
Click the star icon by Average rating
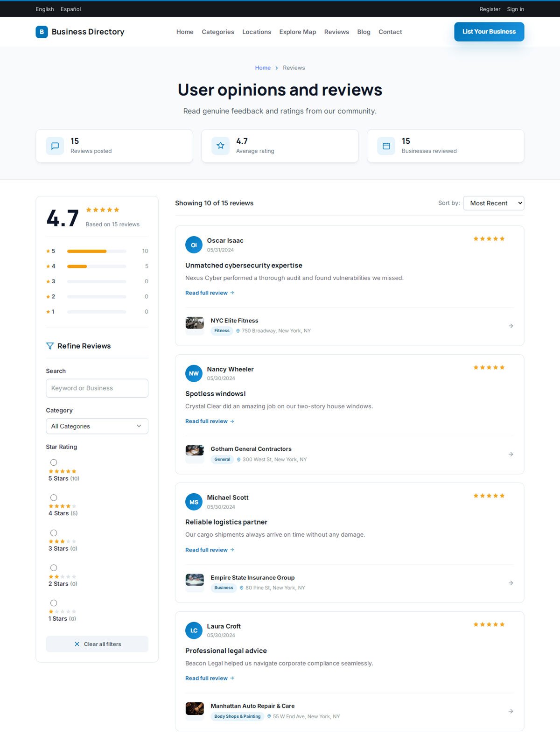click(x=220, y=146)
